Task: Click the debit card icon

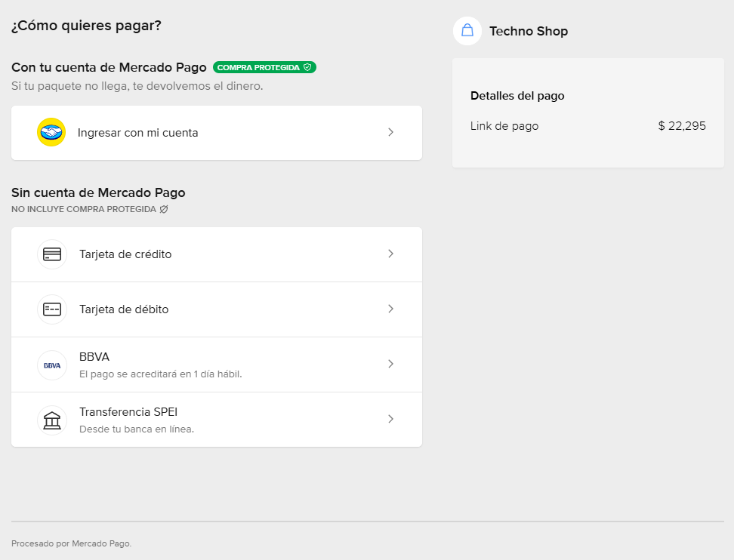Action: click(x=52, y=309)
